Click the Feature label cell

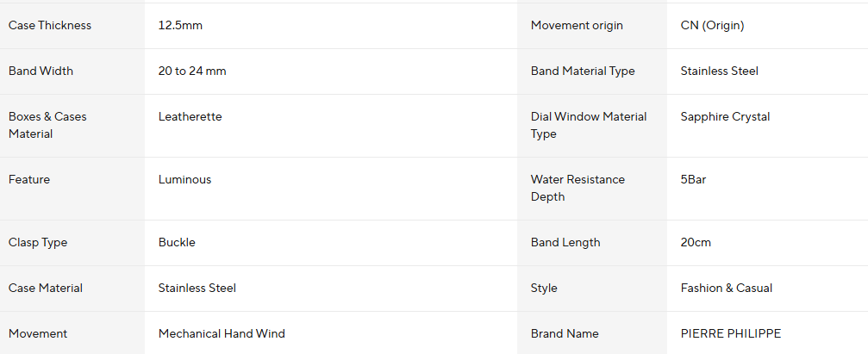29,180
